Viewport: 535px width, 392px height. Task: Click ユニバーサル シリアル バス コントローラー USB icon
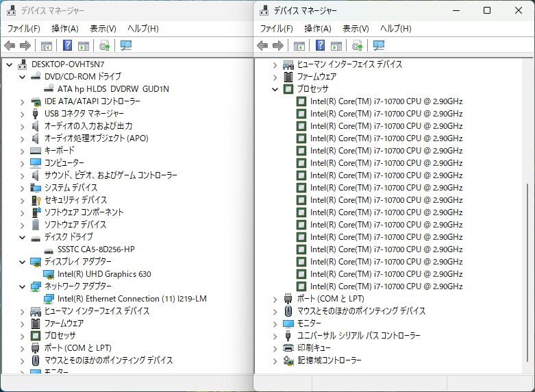click(x=288, y=336)
